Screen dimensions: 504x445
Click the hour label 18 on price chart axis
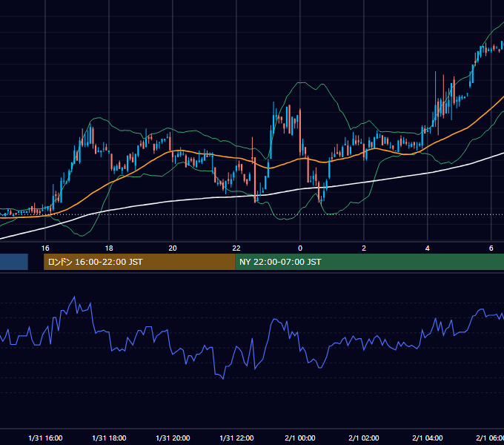[x=109, y=248]
